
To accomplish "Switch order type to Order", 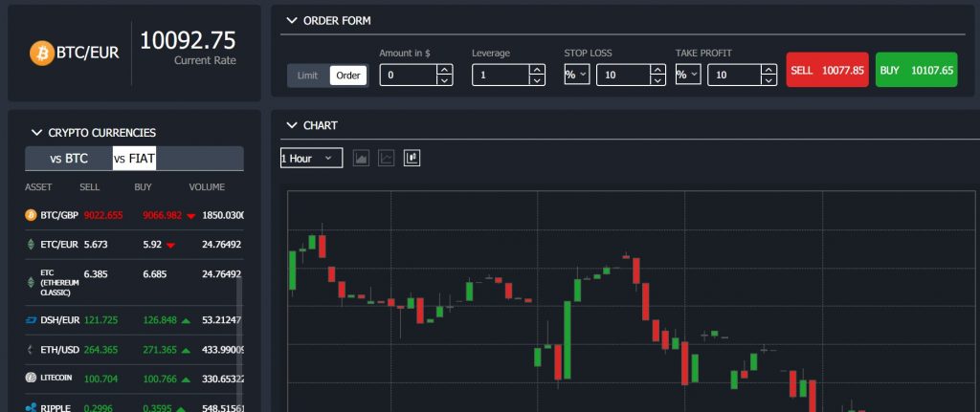I will pos(348,76).
